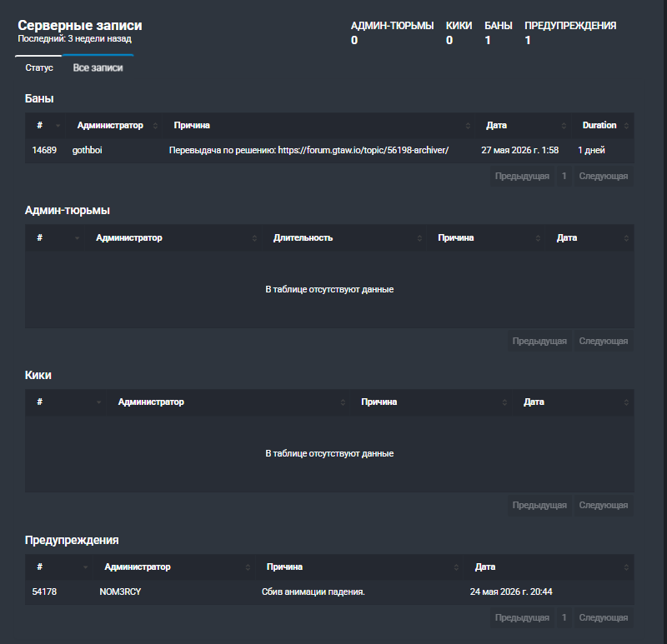Screen dimensions: 667x644
Task: Sort Bans table by Дата sort arrows
Action: coord(564,126)
